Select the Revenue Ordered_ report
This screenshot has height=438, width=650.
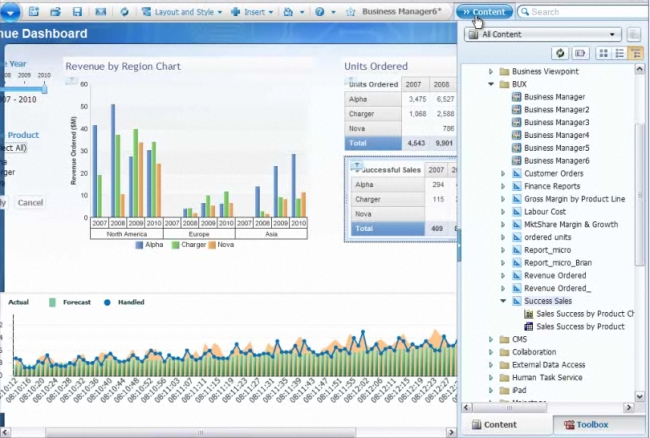click(558, 288)
